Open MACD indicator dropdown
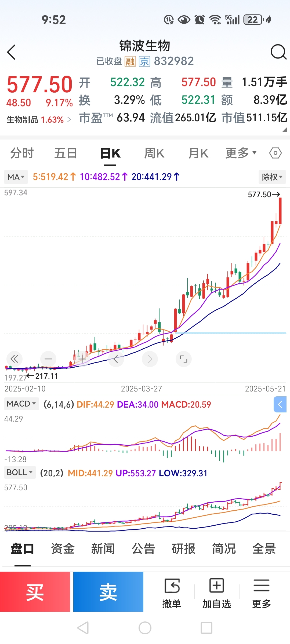Image resolution: width=290 pixels, height=644 pixels. pos(21,404)
